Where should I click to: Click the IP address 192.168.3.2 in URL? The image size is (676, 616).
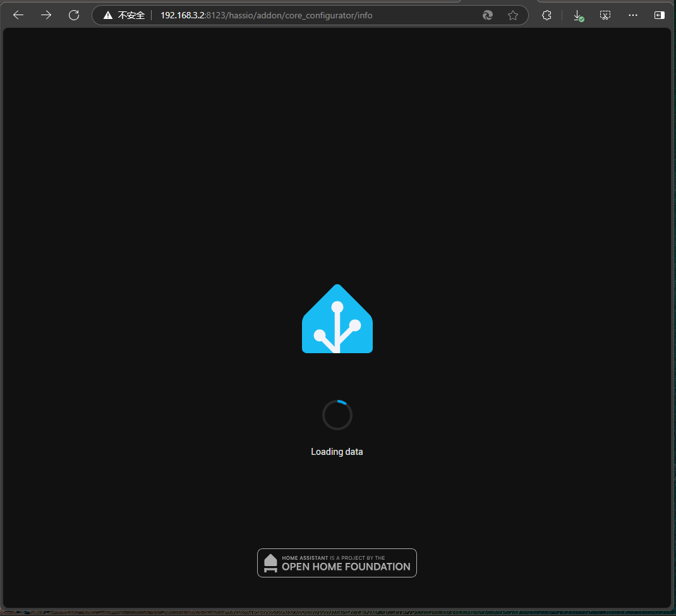[183, 15]
